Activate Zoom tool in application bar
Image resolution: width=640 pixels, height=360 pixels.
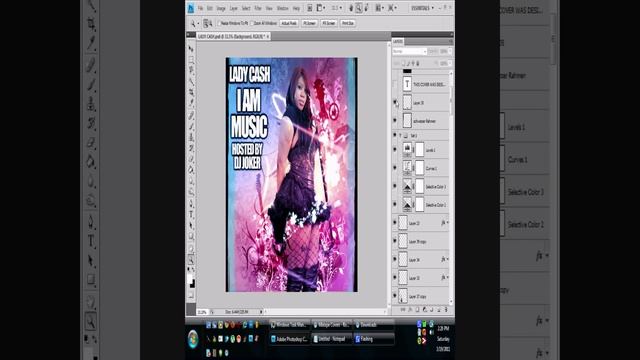[x=359, y=8]
